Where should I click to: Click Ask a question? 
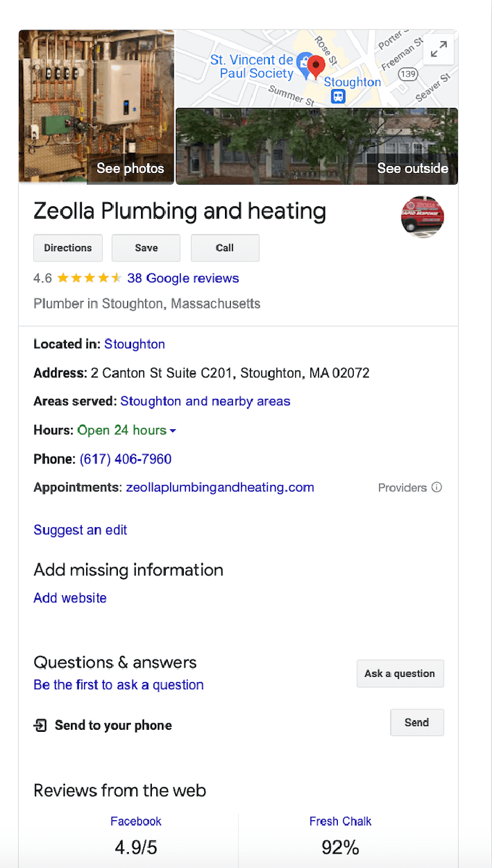point(400,673)
